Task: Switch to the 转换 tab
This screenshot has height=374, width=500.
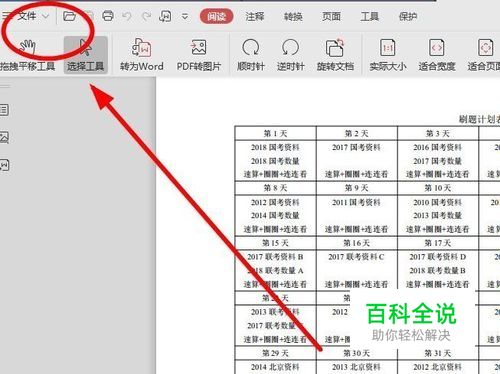Action: [293, 16]
